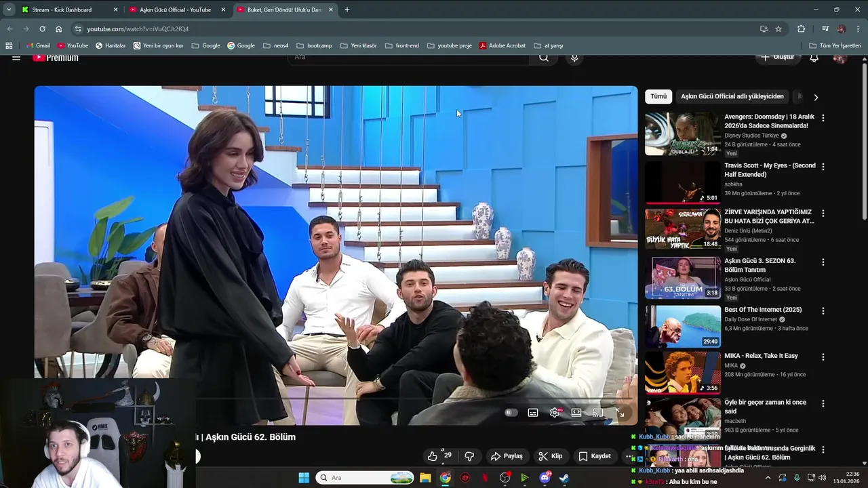Start voice search microphone
This screenshot has width=868, height=488.
(574, 58)
